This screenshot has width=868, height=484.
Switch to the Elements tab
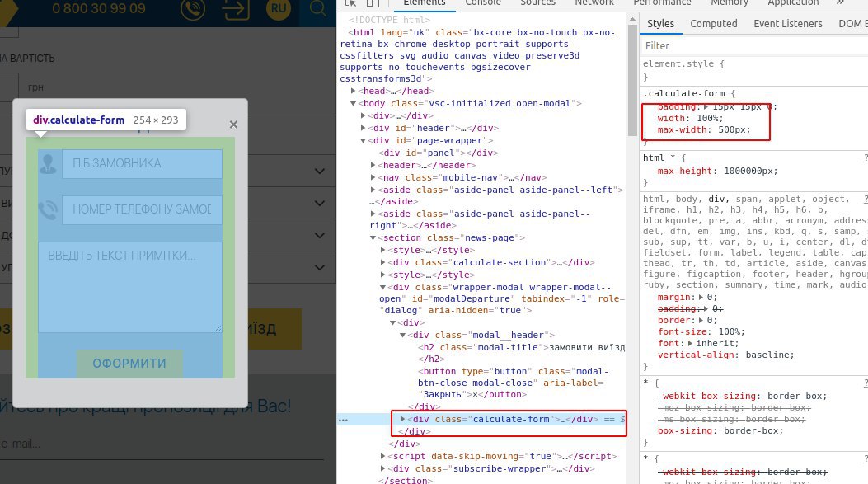pos(424,3)
